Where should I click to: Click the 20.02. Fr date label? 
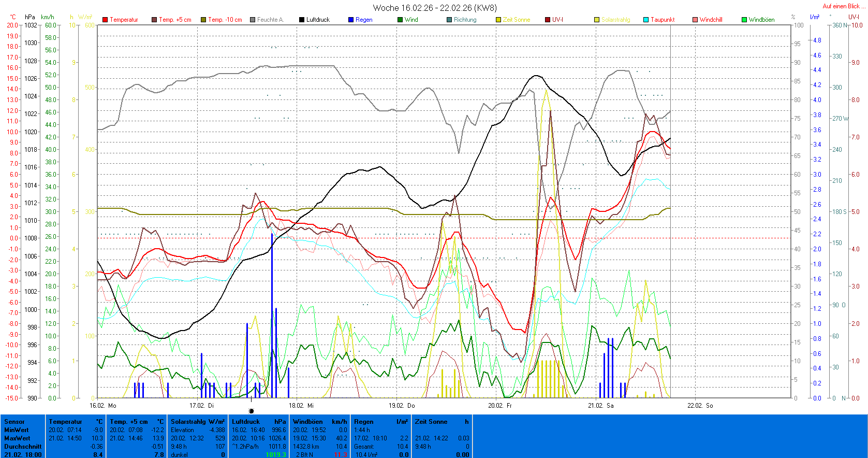point(500,406)
